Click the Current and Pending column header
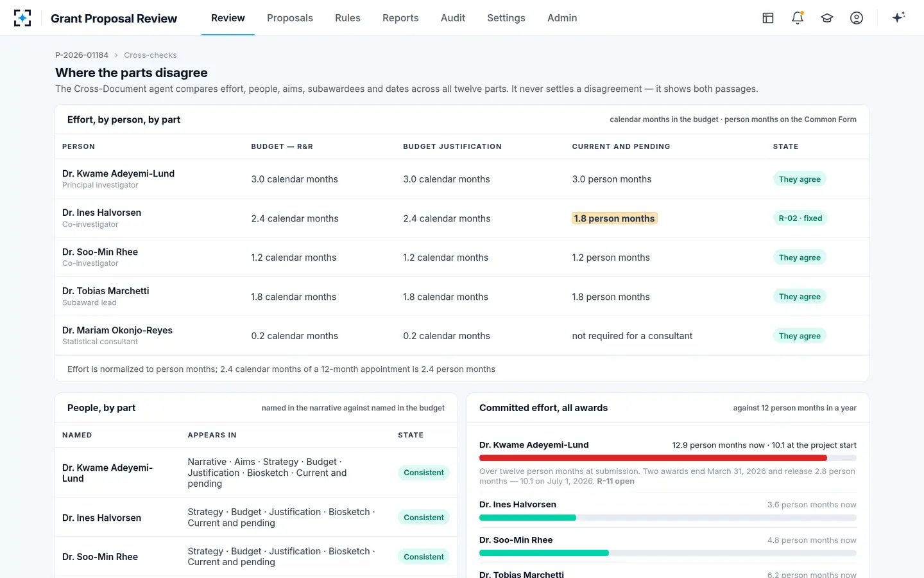 pos(621,146)
